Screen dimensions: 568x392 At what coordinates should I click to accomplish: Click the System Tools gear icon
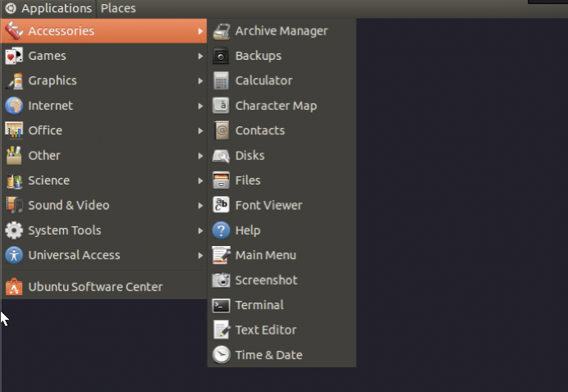coord(14,230)
